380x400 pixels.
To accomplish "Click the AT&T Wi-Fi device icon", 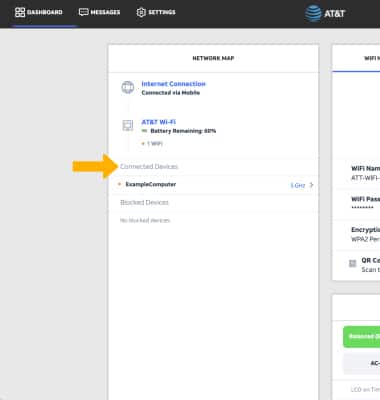I will (x=128, y=125).
